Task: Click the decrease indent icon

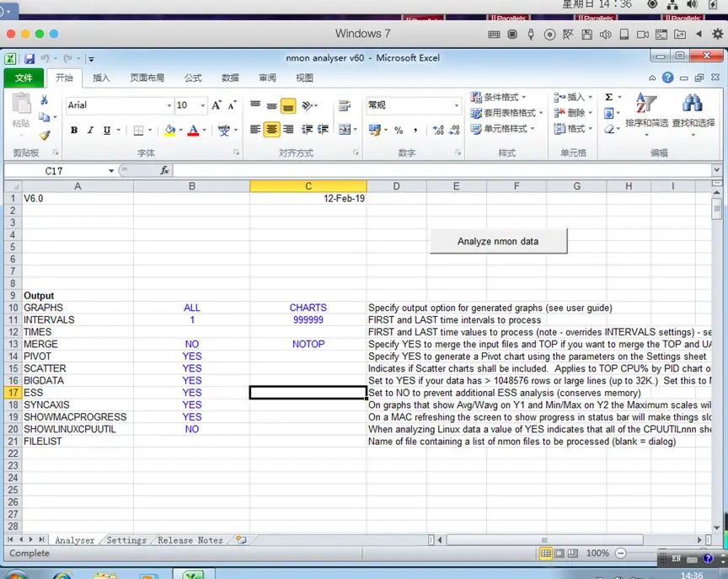Action: [x=307, y=130]
